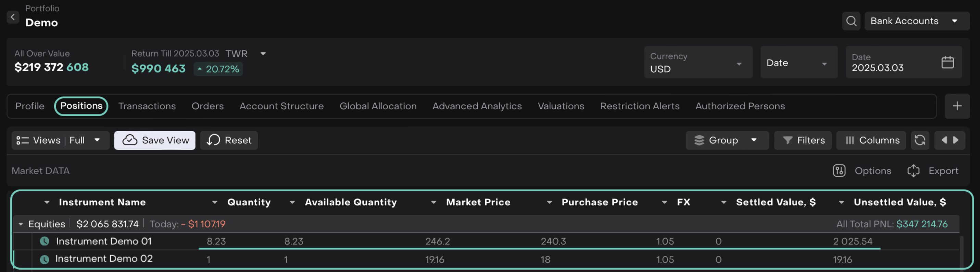Open the search magnifier icon
Viewport: 980px width, 272px height.
pos(851,21)
